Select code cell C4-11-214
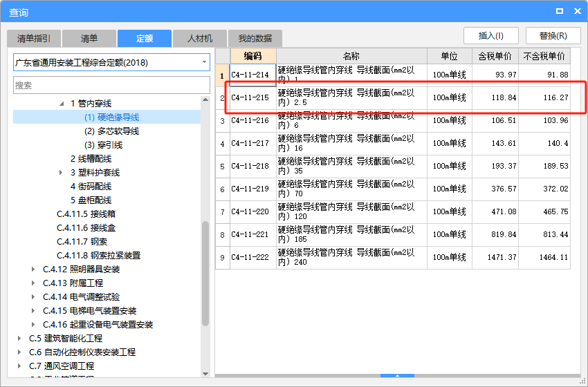The image size is (588, 387). click(x=253, y=75)
